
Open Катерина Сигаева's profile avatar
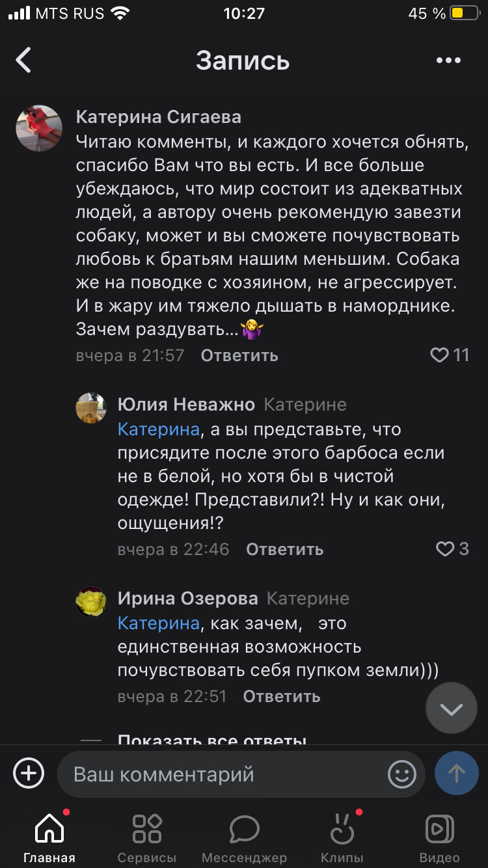tap(39, 128)
